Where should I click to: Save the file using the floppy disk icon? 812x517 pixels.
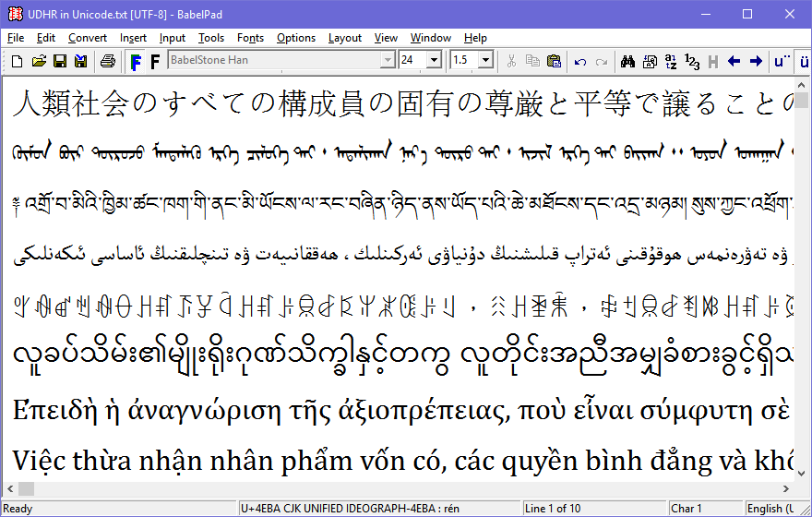pyautogui.click(x=59, y=61)
